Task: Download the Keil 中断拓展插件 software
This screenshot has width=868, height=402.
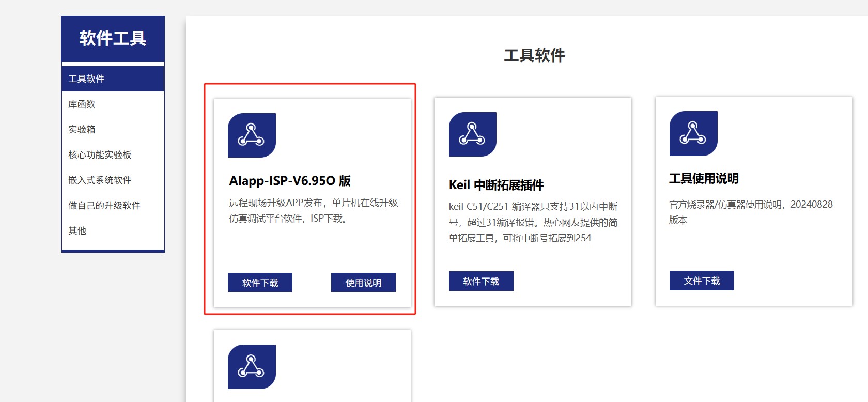Action: [481, 281]
